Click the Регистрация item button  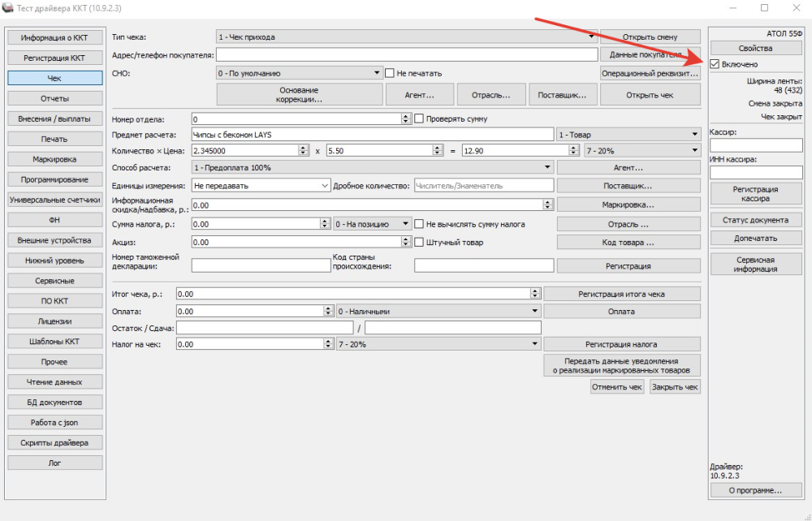coord(628,266)
